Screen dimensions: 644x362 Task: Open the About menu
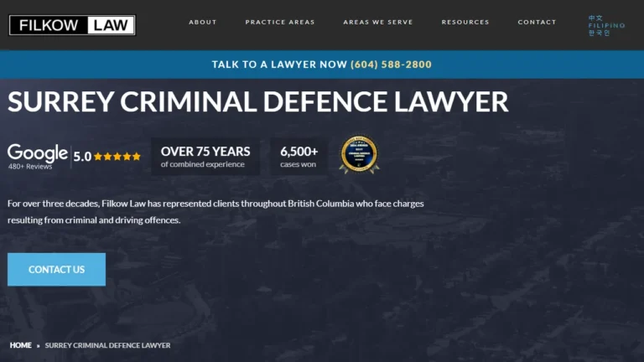202,22
